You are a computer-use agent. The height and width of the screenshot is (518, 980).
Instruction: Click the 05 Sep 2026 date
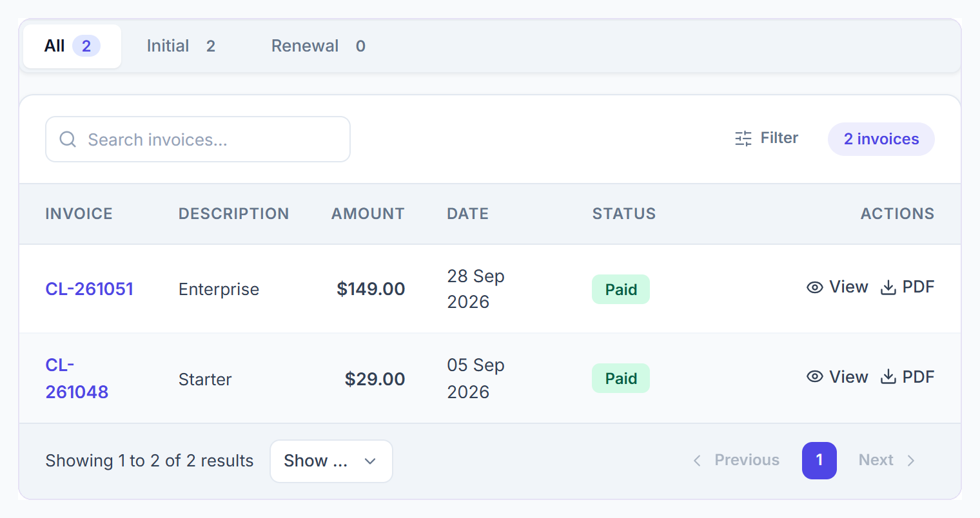pyautogui.click(x=476, y=379)
